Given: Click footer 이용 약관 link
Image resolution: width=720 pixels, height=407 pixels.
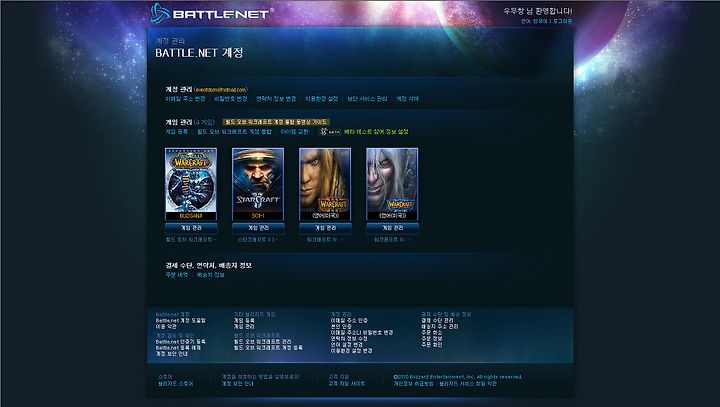Looking at the screenshot, I should point(166,327).
